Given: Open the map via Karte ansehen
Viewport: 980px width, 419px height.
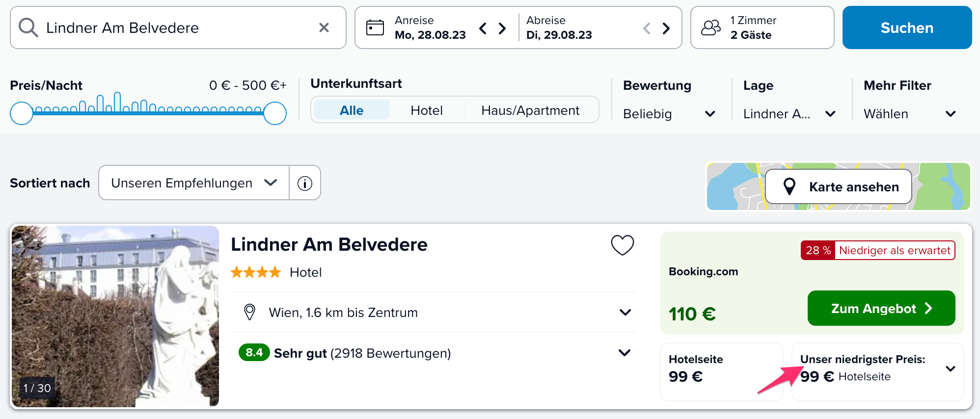Looking at the screenshot, I should coord(839,186).
